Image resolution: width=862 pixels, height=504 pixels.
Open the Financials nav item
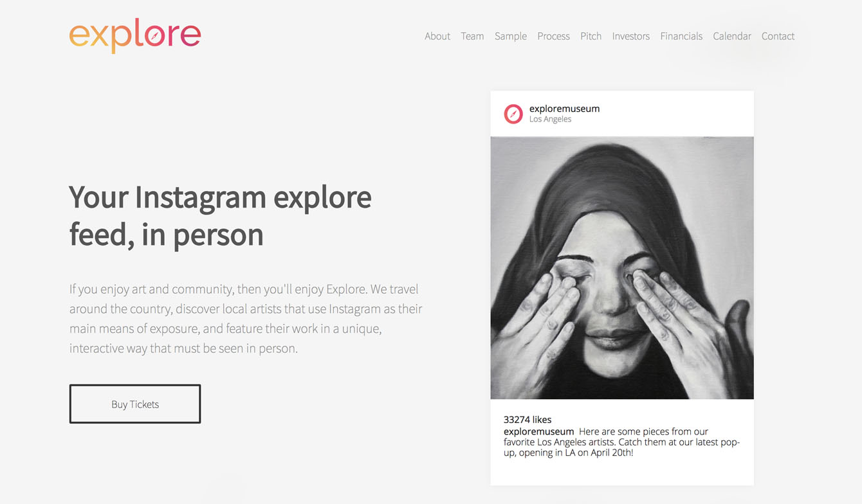681,36
